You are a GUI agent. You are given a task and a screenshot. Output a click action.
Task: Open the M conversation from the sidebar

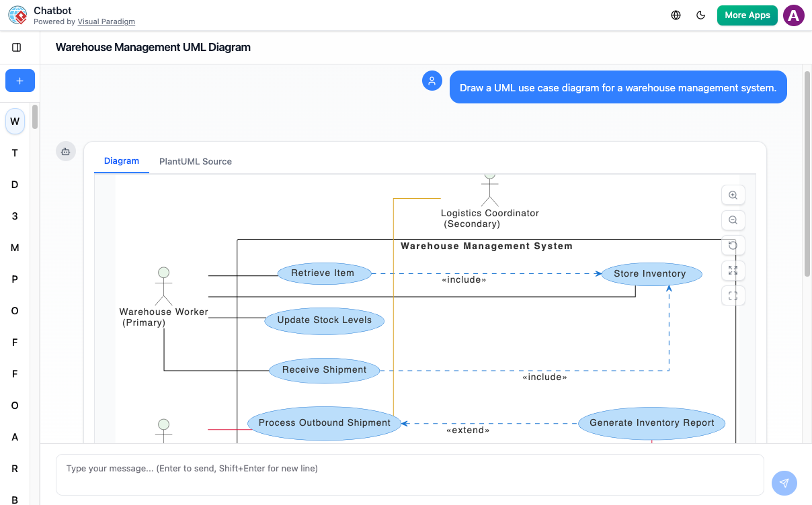pos(14,247)
